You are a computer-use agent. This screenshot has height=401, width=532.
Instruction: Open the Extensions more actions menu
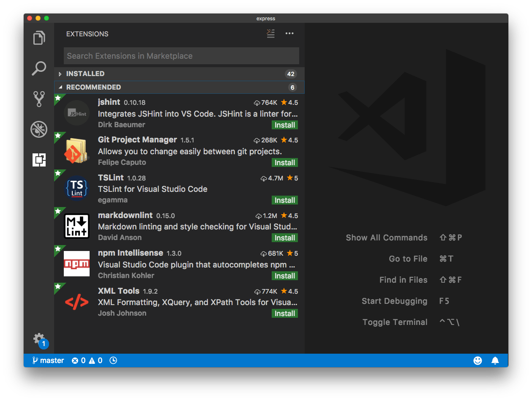(x=289, y=34)
